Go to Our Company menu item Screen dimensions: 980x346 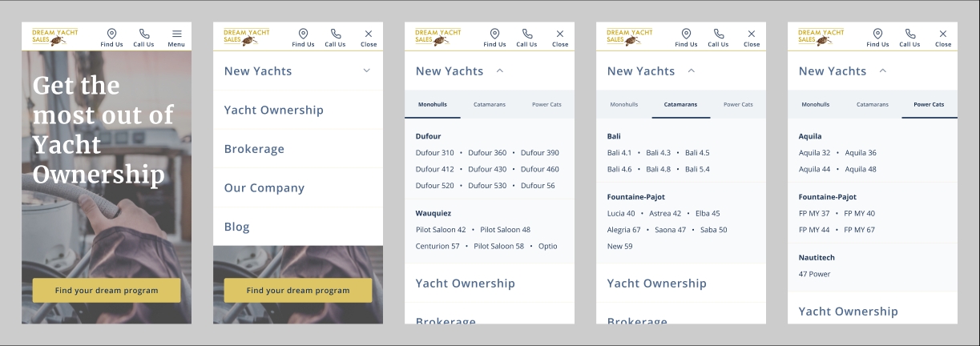click(264, 188)
